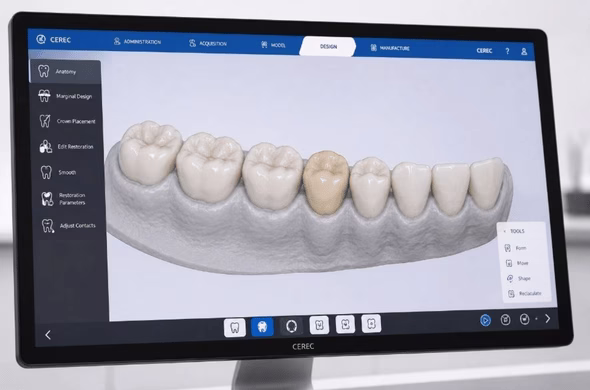Switch to the Model tab

pos(273,45)
